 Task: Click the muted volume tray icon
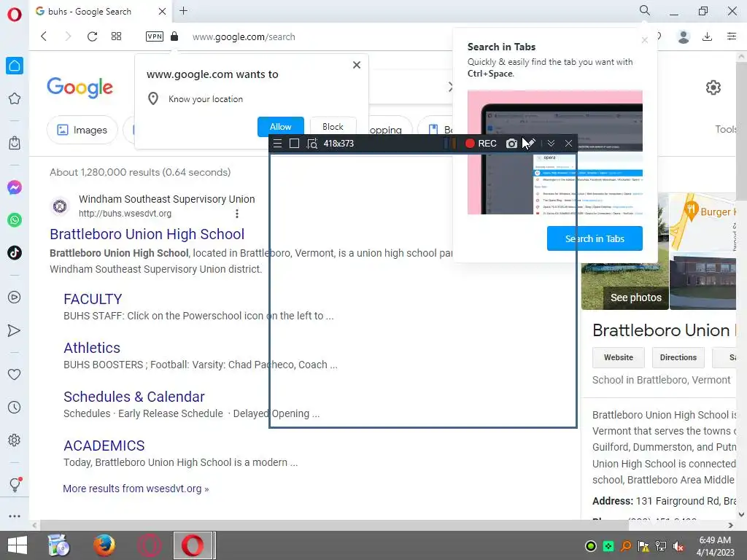[678, 546]
